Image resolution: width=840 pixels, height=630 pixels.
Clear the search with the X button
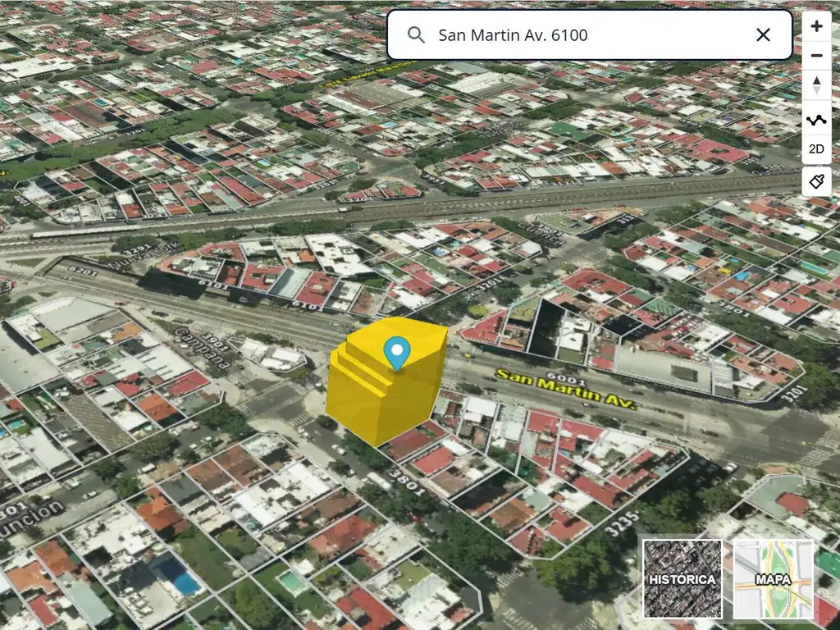763,35
